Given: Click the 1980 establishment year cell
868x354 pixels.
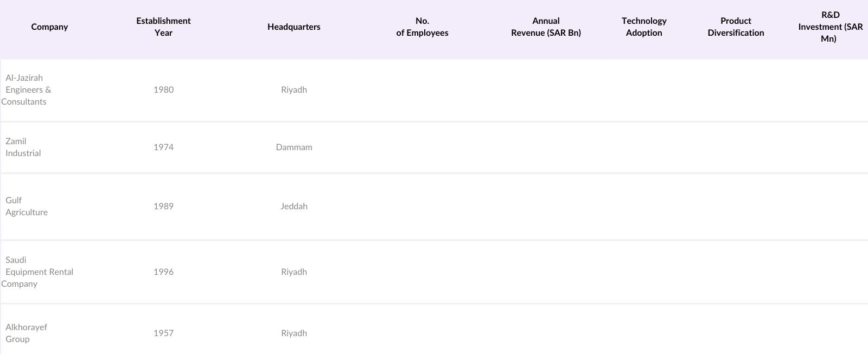Looking at the screenshot, I should tap(163, 90).
